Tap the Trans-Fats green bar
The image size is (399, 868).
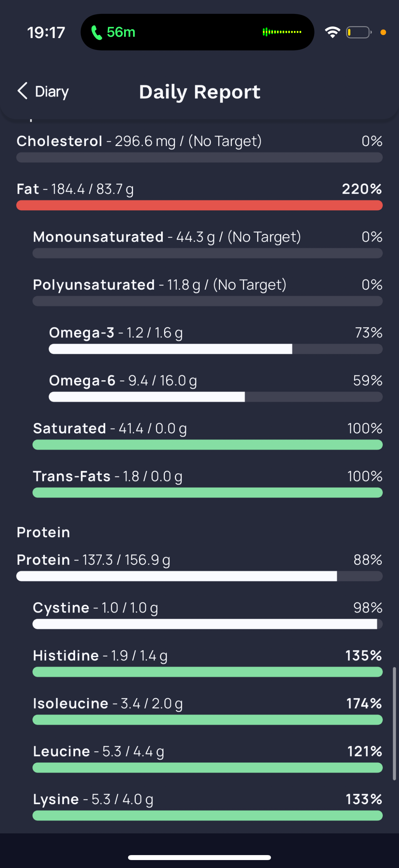[x=207, y=493]
